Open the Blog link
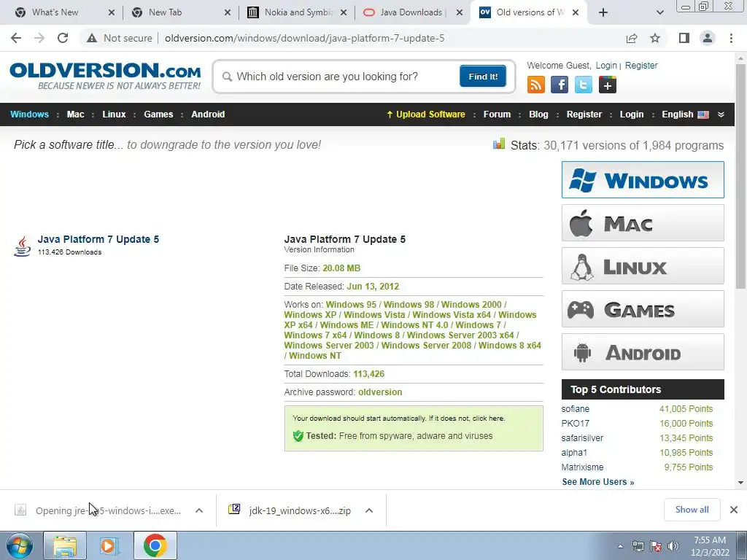Viewport: 747px width, 560px height. [x=538, y=114]
